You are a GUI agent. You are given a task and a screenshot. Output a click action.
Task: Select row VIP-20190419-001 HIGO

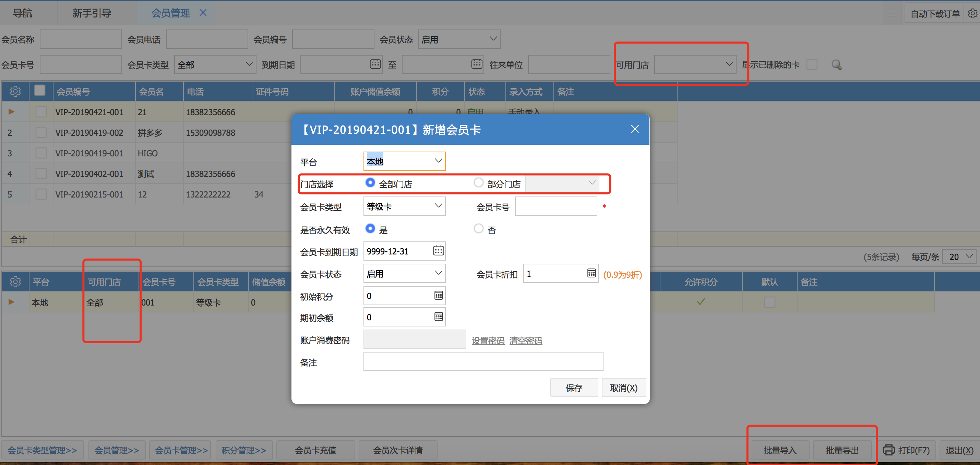339,153
